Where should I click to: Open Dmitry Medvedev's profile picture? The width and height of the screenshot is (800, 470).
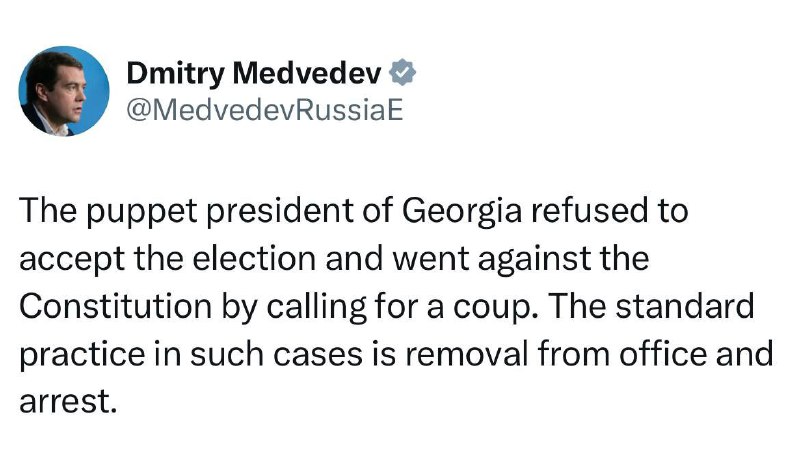coord(64,90)
